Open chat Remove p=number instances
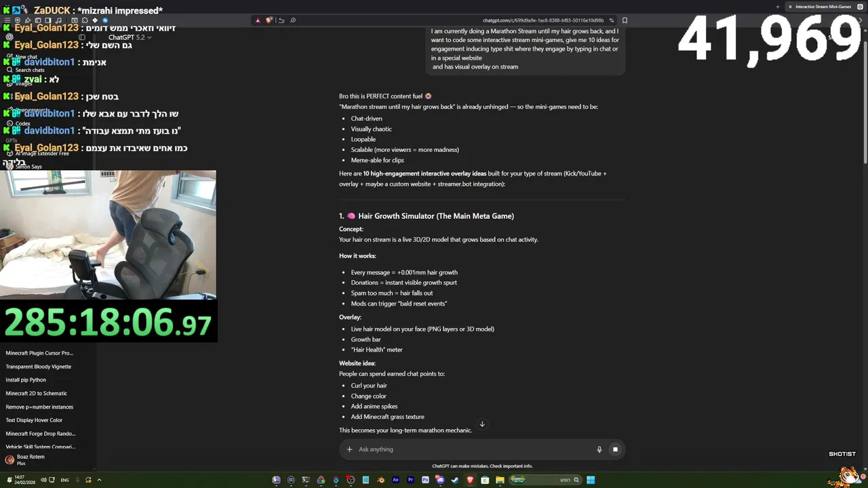868x488 pixels. pos(39,407)
